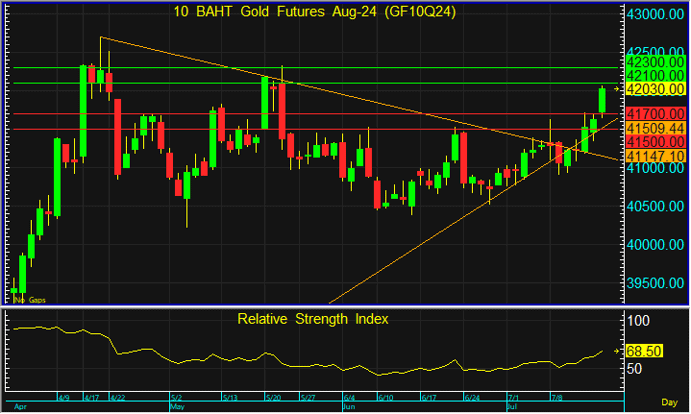
Task: Select the green 42300.00 price level label
Action: (652, 62)
